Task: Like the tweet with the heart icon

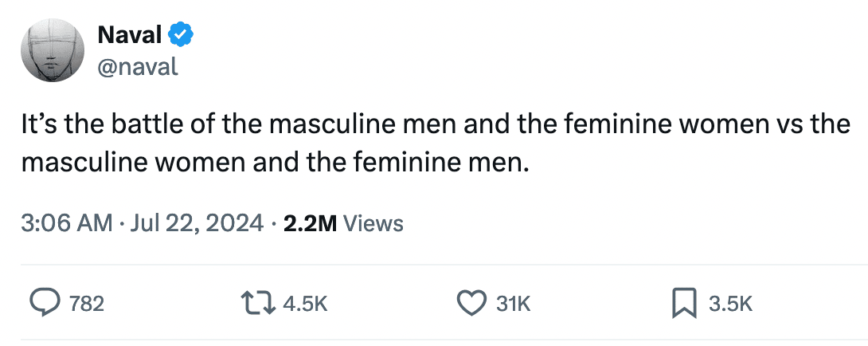Action: pos(471,303)
